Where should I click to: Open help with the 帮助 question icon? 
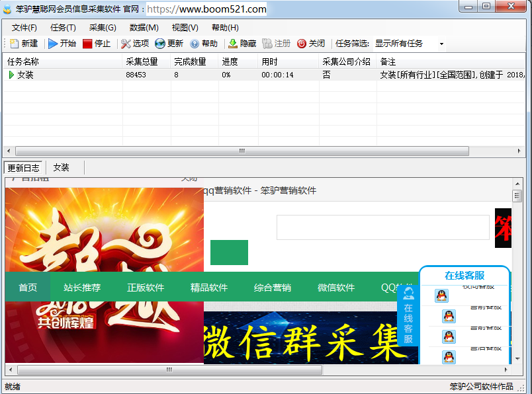click(195, 44)
